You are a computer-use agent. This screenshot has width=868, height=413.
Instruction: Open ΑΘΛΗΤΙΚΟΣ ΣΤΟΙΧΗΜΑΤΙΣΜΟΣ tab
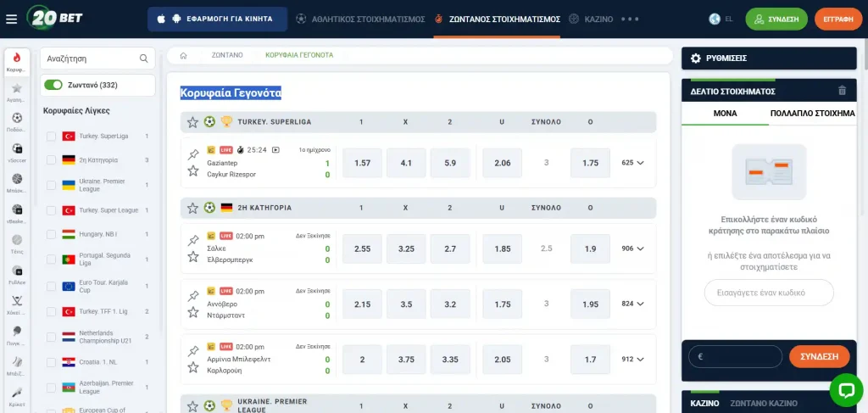click(x=361, y=19)
